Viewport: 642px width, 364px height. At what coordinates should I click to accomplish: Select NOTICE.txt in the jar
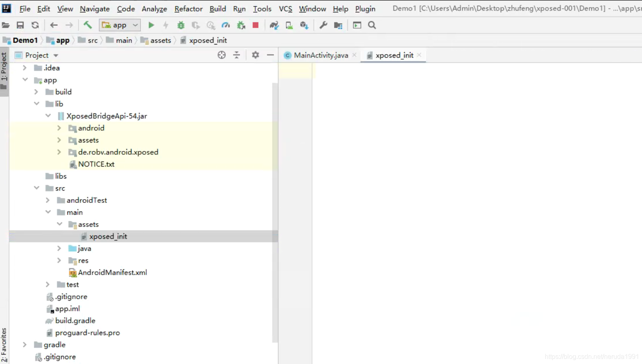[96, 164]
